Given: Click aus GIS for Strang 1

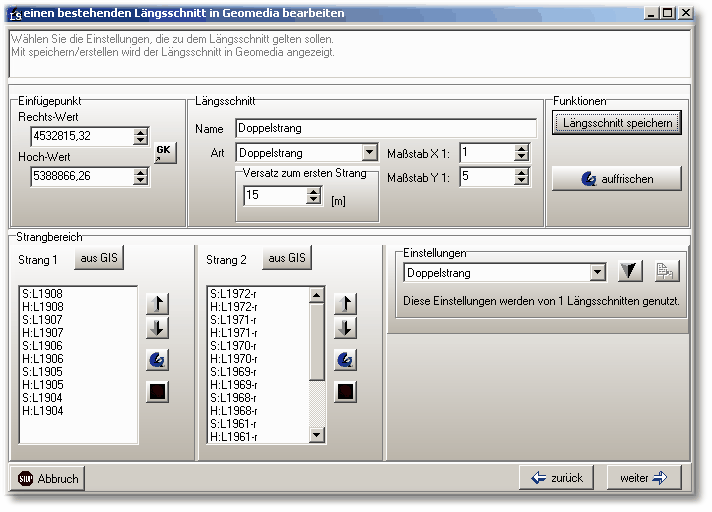Looking at the screenshot, I should (x=99, y=258).
